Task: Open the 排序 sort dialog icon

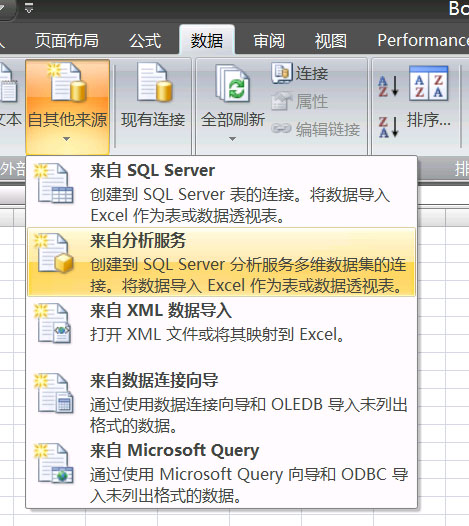Action: [428, 83]
